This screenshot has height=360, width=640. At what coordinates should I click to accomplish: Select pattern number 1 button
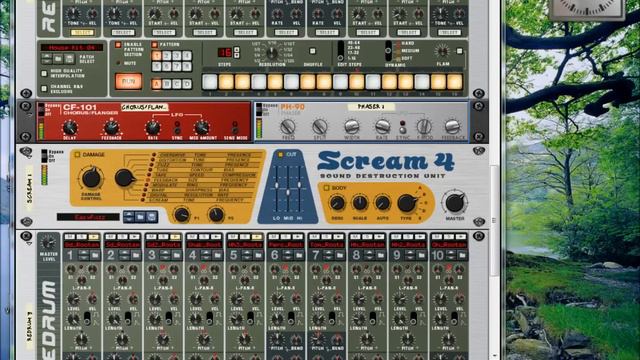click(x=156, y=56)
